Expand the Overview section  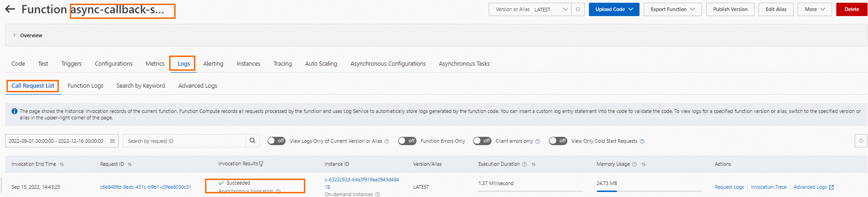(15, 35)
